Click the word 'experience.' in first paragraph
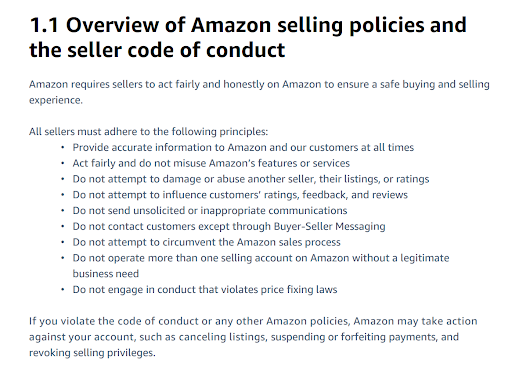This screenshot has width=512, height=379. click(x=56, y=100)
